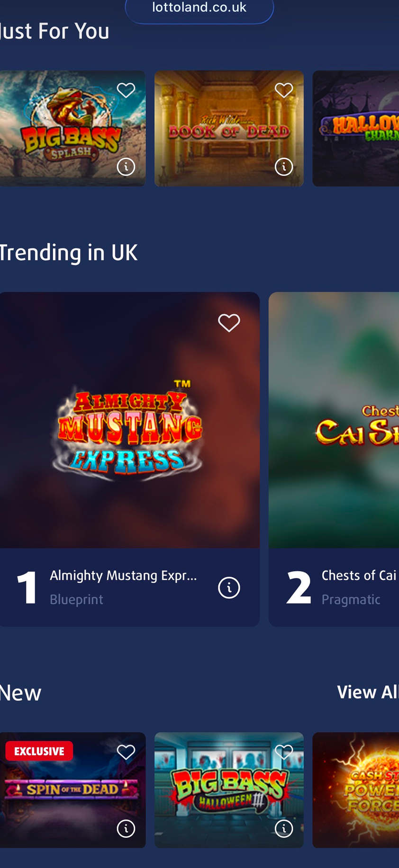Open View All for New games

367,692
